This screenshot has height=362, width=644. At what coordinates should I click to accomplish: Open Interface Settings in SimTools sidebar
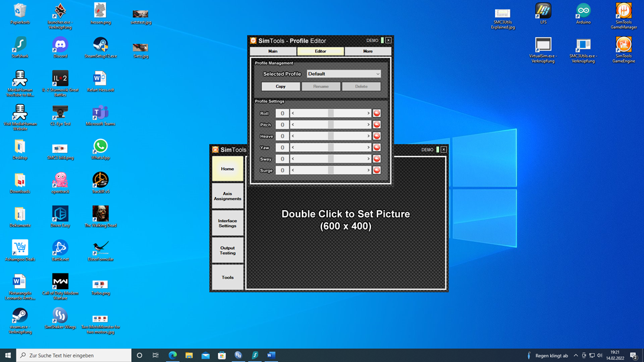pyautogui.click(x=227, y=223)
